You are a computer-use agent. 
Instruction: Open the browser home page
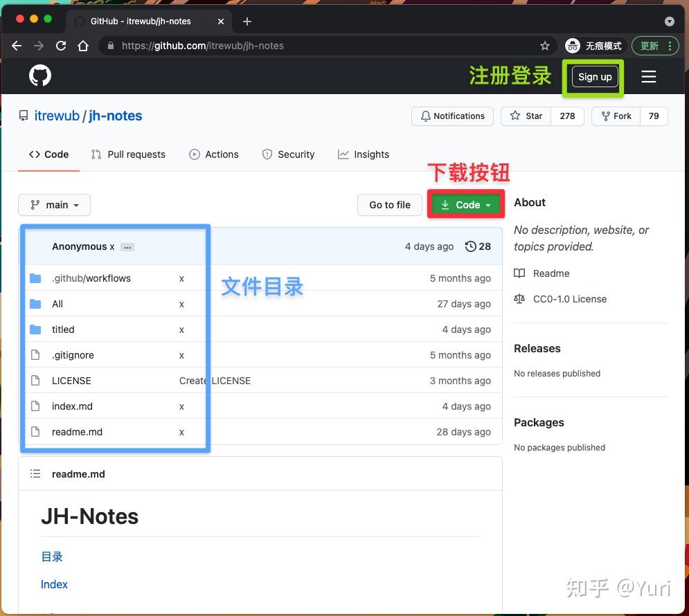point(83,46)
